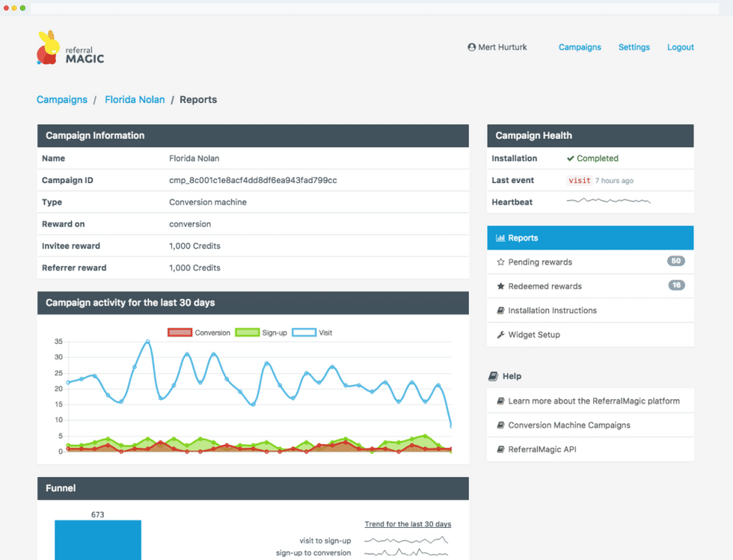This screenshot has height=560, width=733.
Task: Go to Campaigns via the breadcrumb
Action: pos(62,99)
